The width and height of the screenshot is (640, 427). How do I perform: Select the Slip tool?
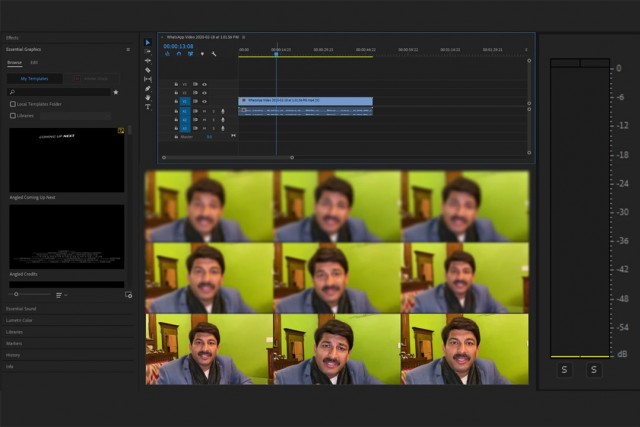tap(148, 79)
